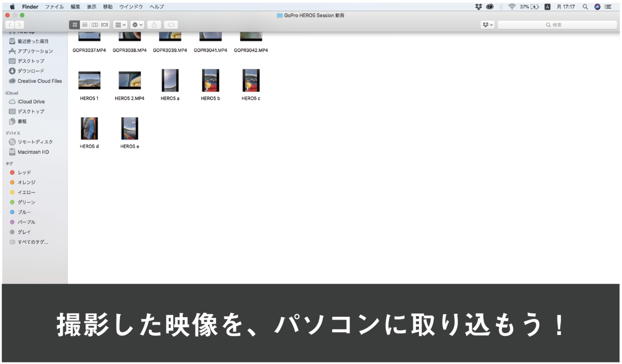Select file name GOPR3037.MP4
The width and height of the screenshot is (622, 364).
click(x=89, y=50)
